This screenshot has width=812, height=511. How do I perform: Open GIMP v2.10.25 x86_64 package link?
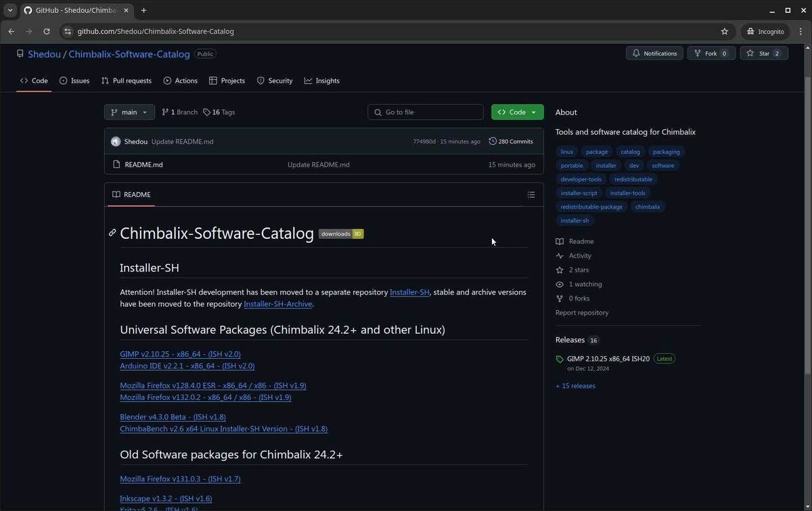(180, 354)
